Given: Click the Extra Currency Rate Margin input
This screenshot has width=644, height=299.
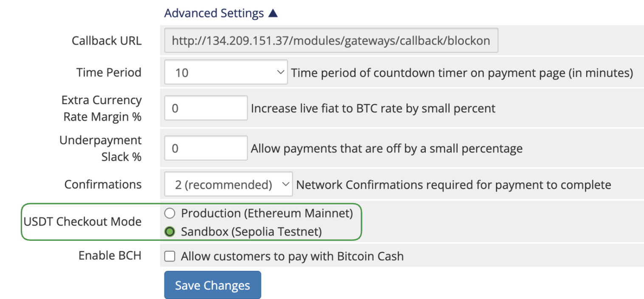Looking at the screenshot, I should tap(206, 108).
